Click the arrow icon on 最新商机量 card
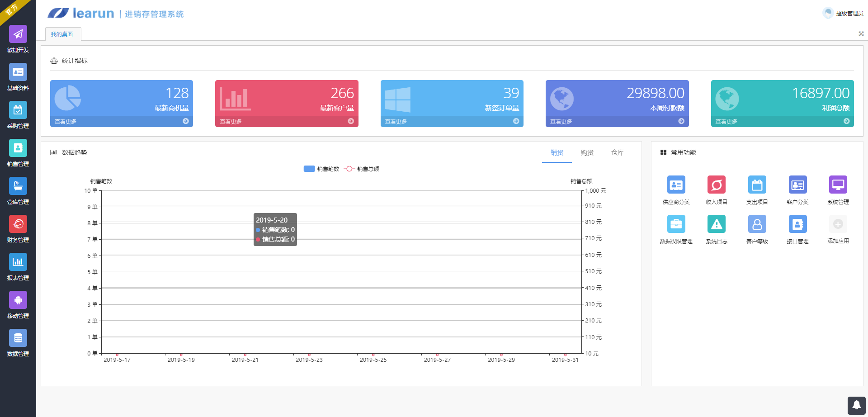This screenshot has width=868, height=417. [186, 121]
